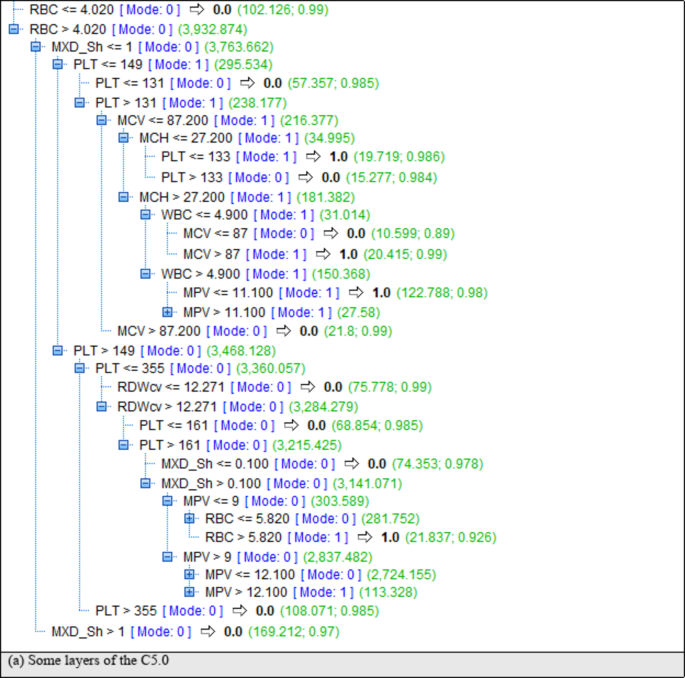Collapse the PLT <= 149 branch
The width and height of the screenshot is (685, 678).
[x=58, y=65]
